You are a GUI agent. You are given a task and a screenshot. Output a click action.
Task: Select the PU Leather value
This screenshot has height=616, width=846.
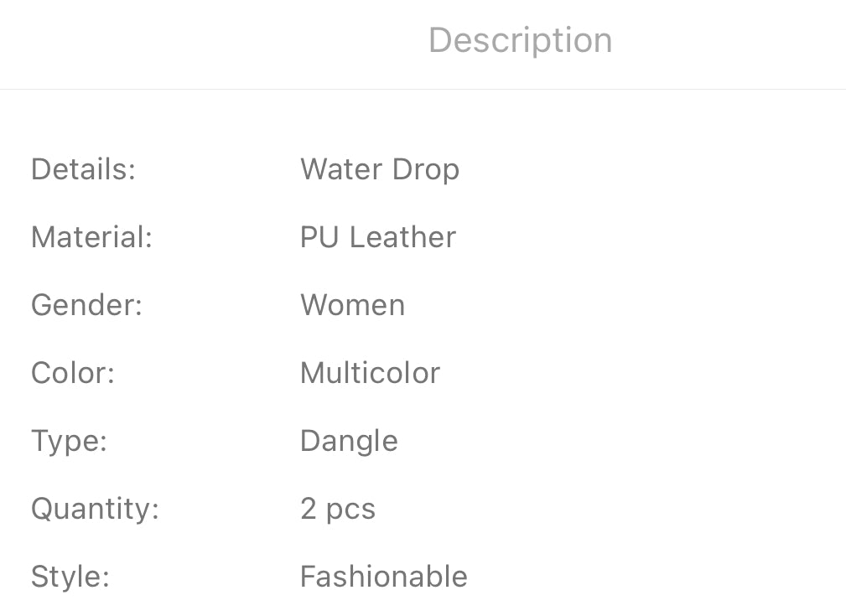tap(377, 237)
